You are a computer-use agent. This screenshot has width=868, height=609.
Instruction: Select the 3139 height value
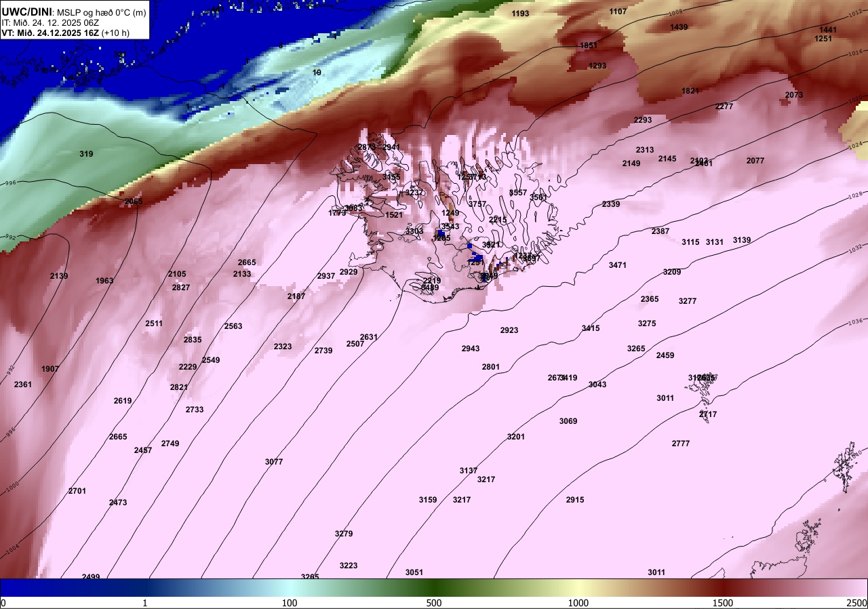click(x=742, y=240)
